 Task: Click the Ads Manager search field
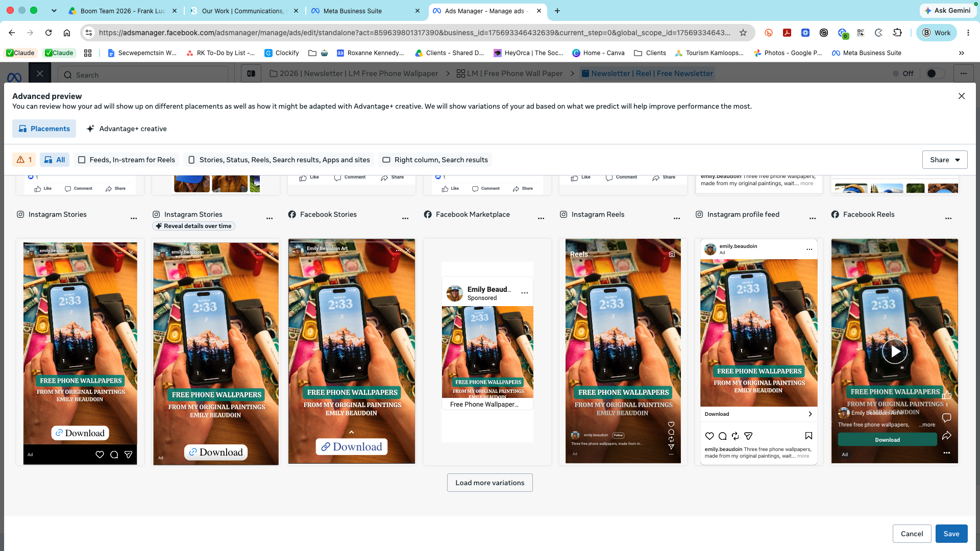tap(143, 75)
